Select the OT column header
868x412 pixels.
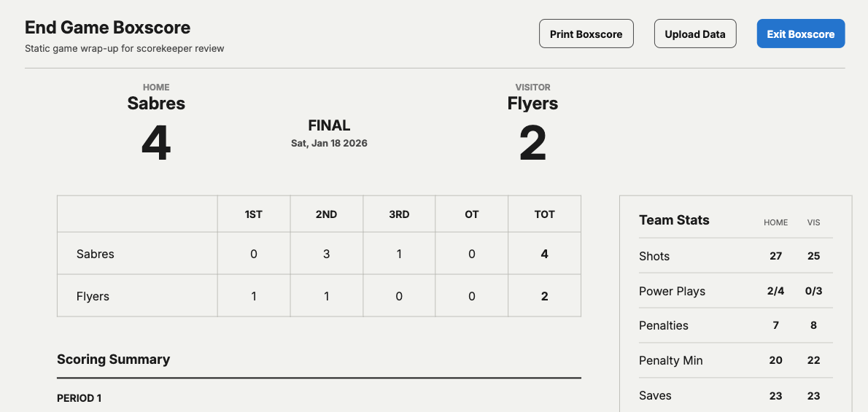(472, 214)
